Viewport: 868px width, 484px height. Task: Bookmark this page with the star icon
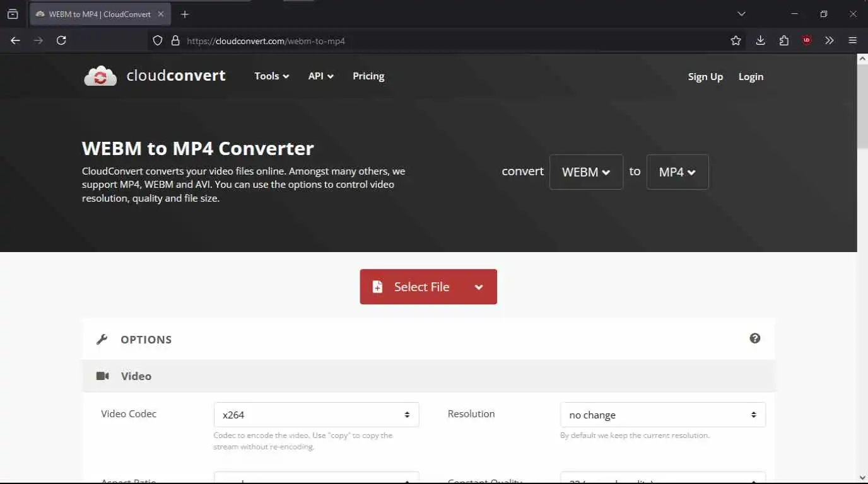pos(736,40)
